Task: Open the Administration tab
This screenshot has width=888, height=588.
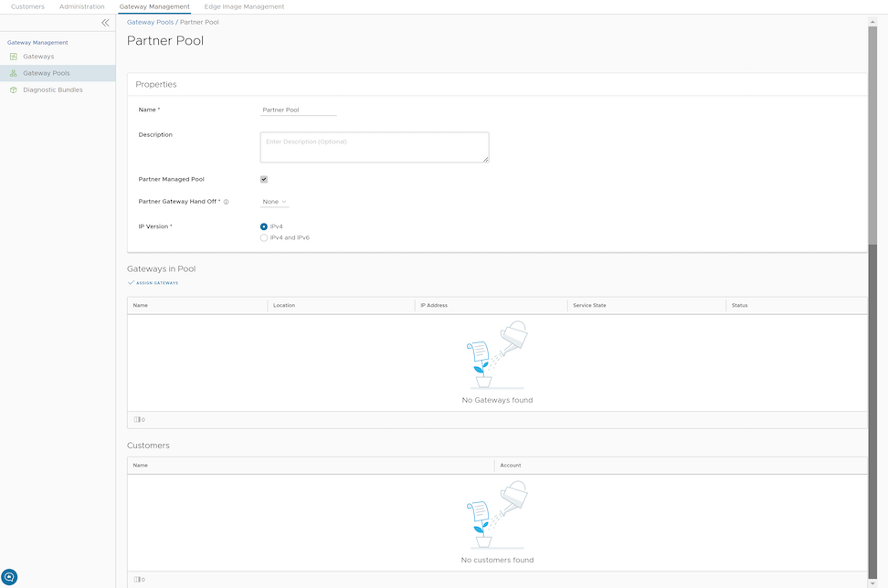Action: (x=81, y=6)
